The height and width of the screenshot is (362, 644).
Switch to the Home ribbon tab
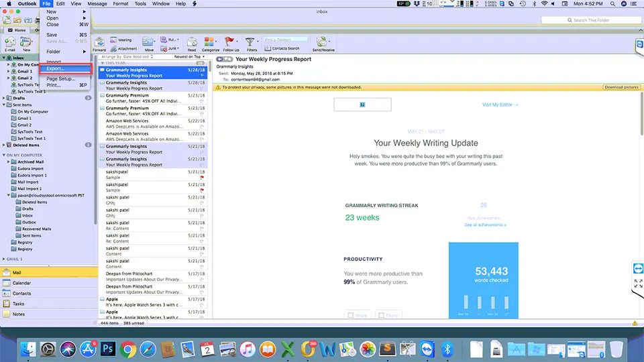click(x=17, y=30)
